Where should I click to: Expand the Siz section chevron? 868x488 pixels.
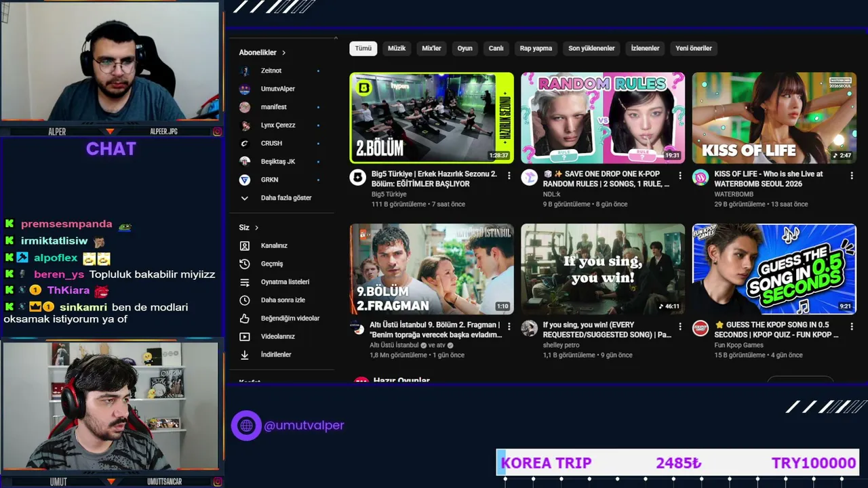256,228
